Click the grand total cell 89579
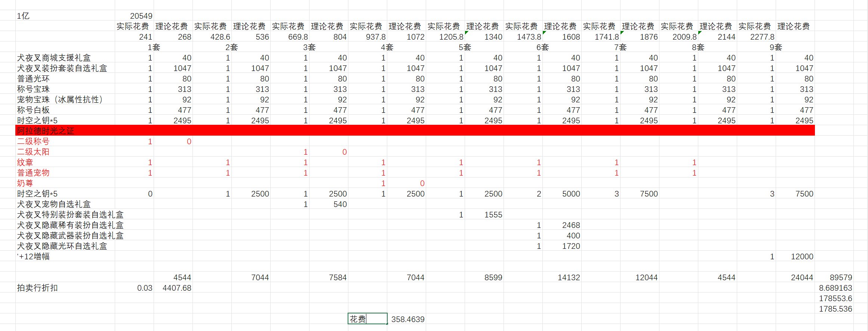 click(834, 278)
